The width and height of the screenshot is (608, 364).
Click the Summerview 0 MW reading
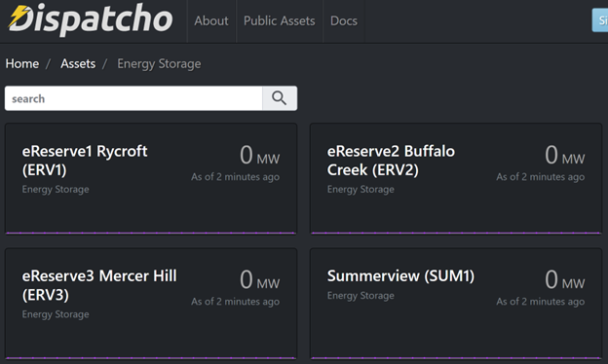click(564, 279)
